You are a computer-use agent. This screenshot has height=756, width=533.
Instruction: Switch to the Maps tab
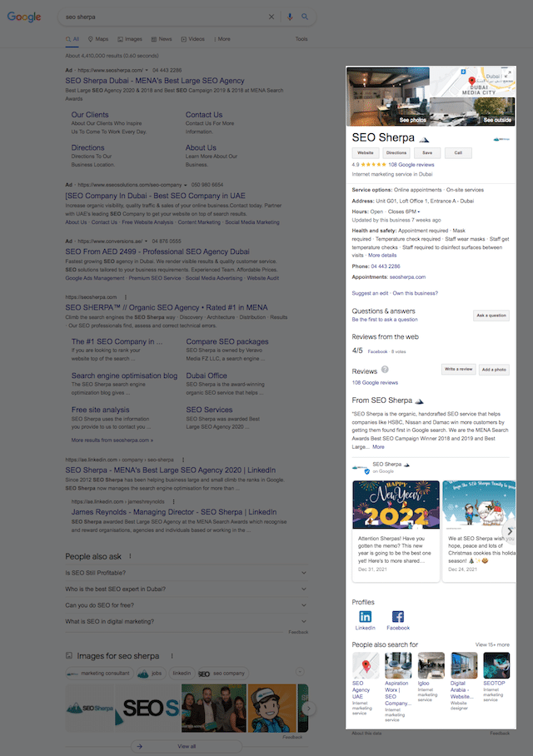click(x=98, y=39)
